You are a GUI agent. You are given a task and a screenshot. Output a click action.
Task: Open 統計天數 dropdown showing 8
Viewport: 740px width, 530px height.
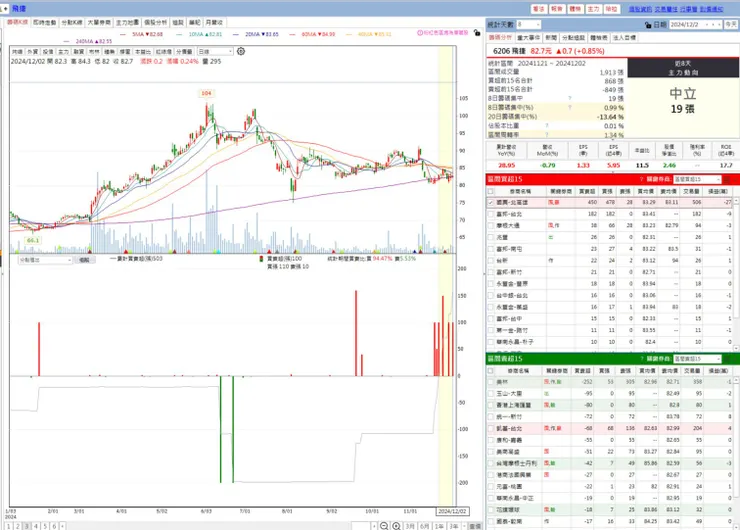click(529, 25)
